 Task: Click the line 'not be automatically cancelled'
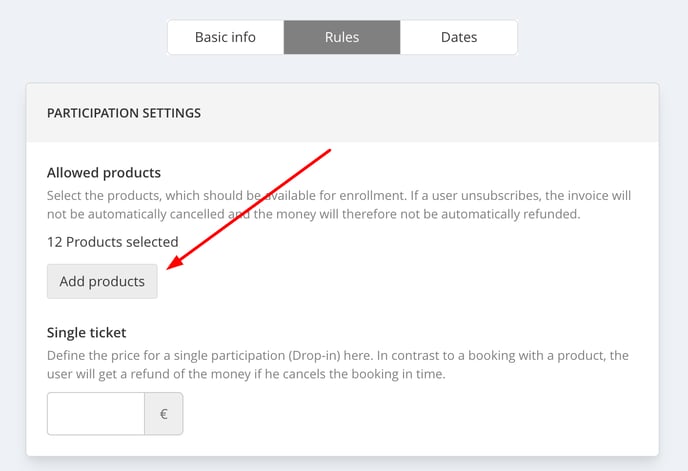[314, 214]
